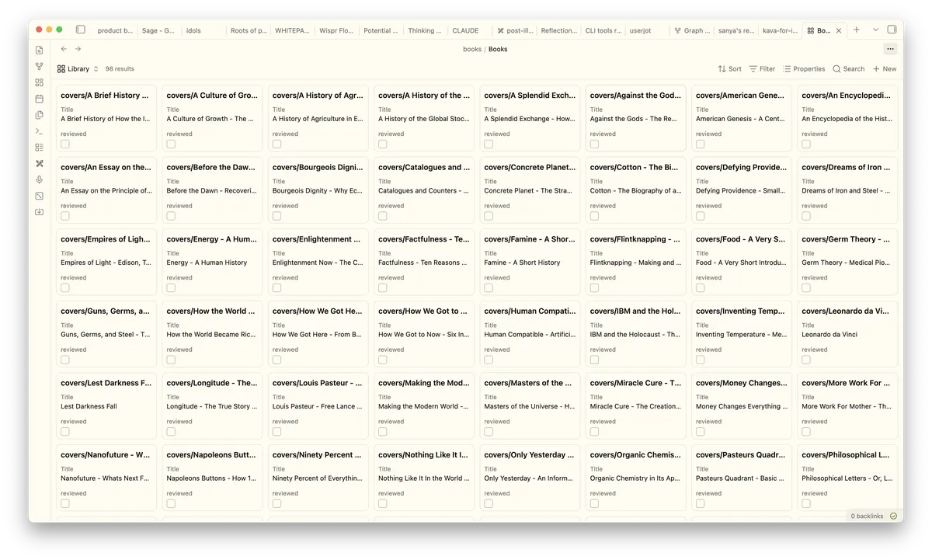The image size is (932, 560).
Task: Switch to the Graph tab
Action: [691, 31]
